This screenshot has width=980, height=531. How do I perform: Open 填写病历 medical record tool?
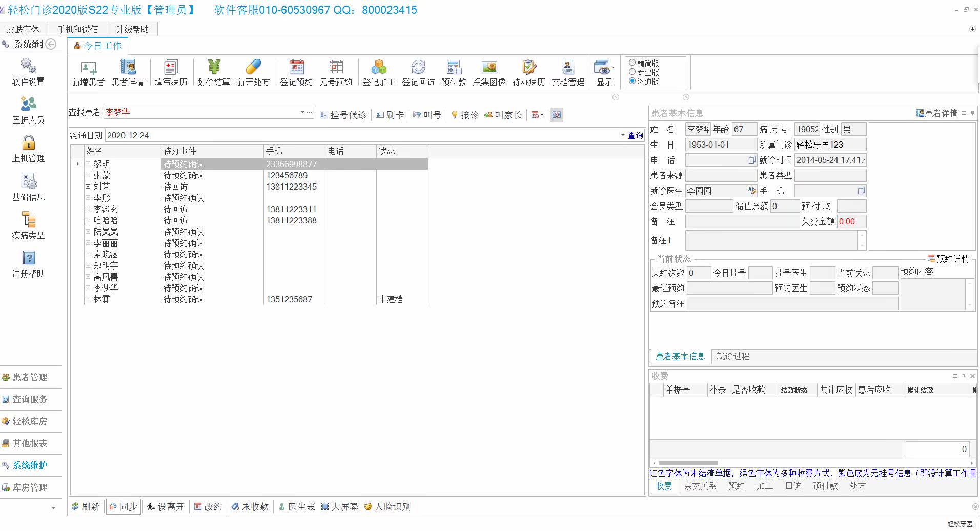tap(171, 73)
